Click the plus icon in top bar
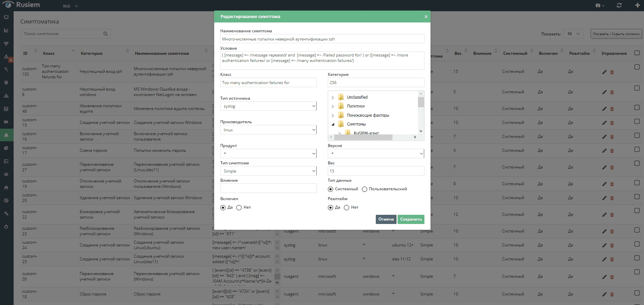The width and height of the screenshot is (644, 305). coord(637,5)
